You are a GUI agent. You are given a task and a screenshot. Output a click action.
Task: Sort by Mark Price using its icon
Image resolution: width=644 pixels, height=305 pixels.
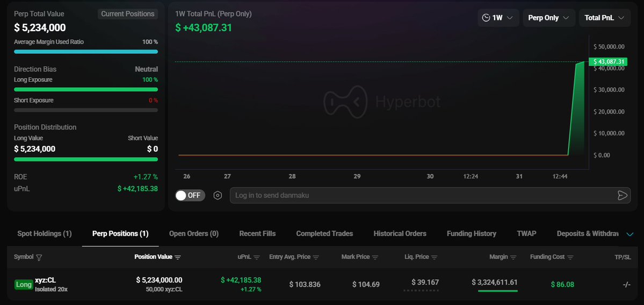pos(375,257)
